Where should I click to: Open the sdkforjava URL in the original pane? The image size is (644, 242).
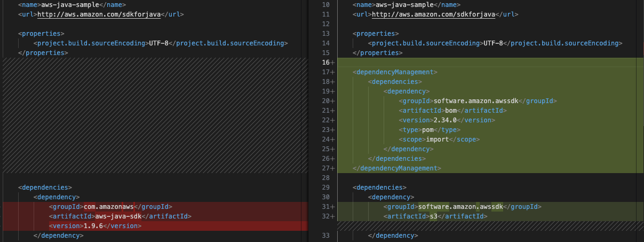click(99, 14)
